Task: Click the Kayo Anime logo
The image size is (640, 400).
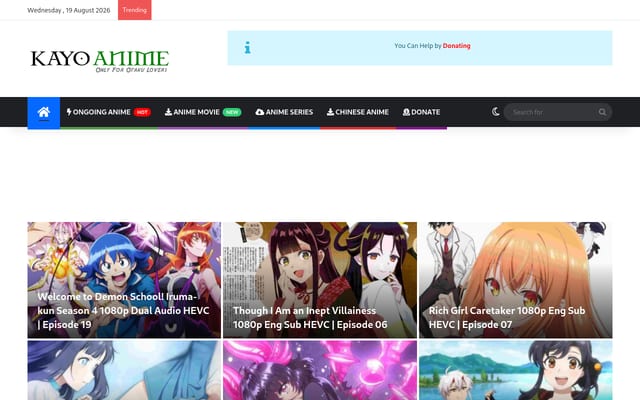Action: [99, 61]
